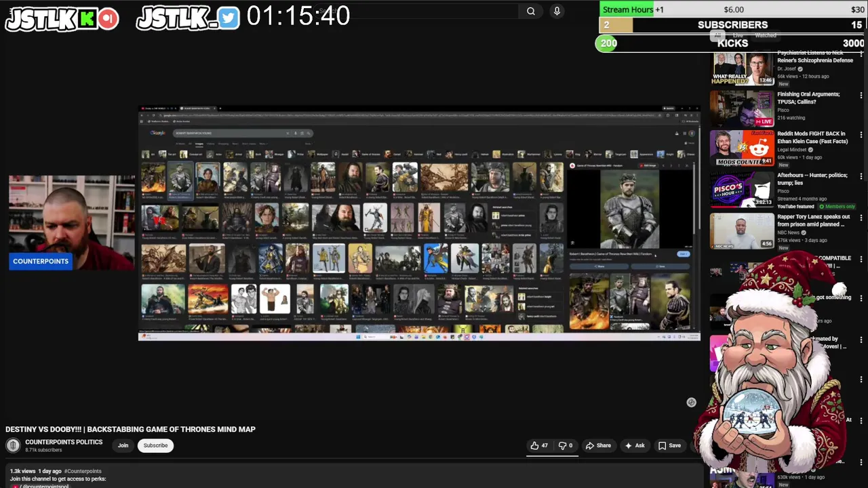Select the All filter chip in recommendations
This screenshot has height=488, width=868.
[x=717, y=35]
